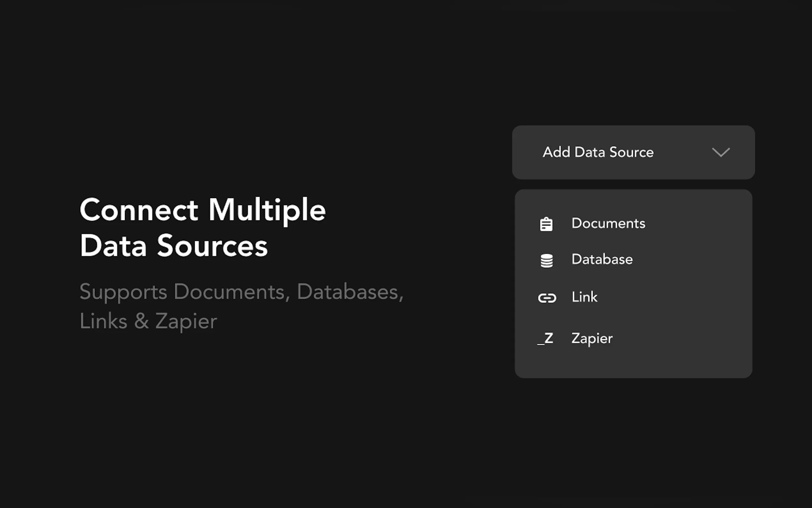The image size is (812, 508).
Task: Pick the Link text option
Action: click(x=584, y=297)
